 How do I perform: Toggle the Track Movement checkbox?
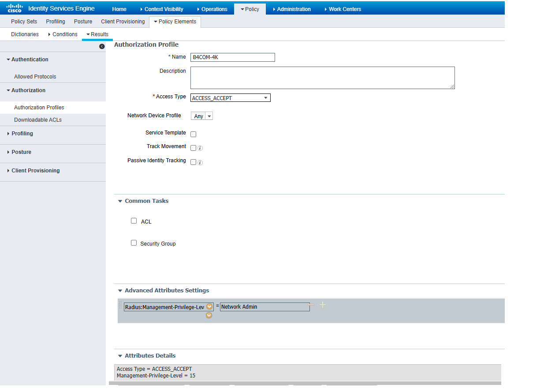tap(193, 148)
